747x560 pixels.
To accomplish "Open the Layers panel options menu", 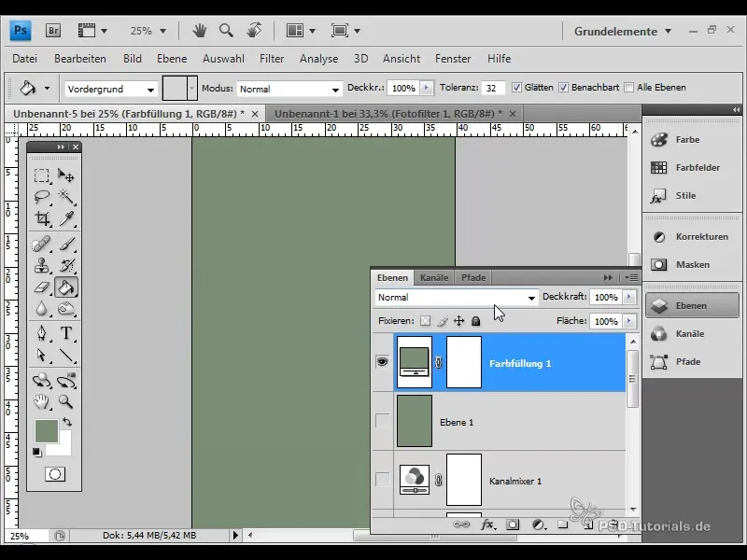I will coord(632,277).
